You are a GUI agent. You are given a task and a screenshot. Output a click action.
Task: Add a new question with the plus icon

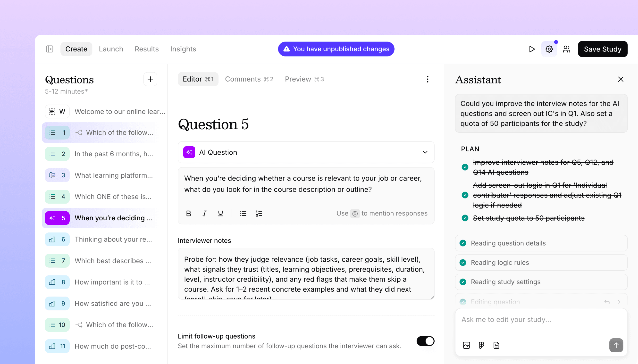pyautogui.click(x=150, y=79)
